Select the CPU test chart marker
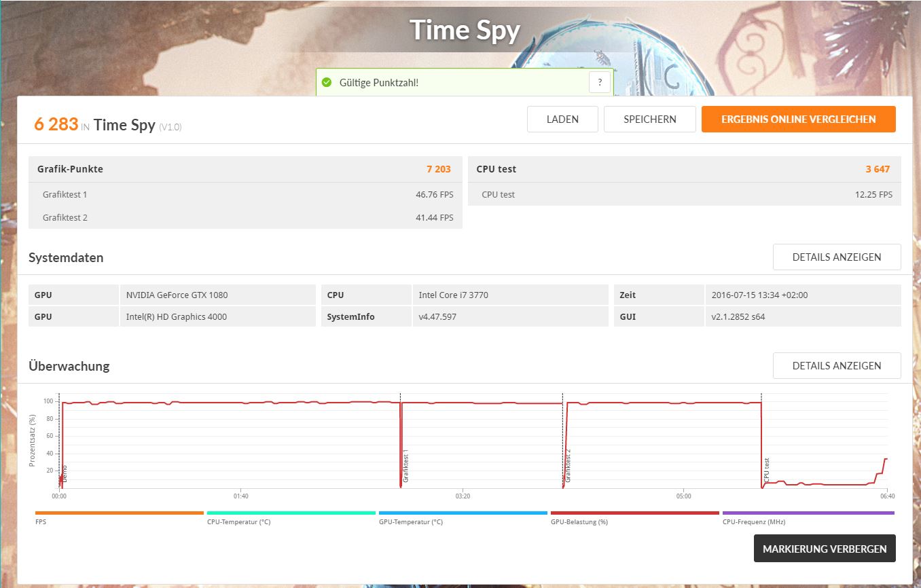The image size is (921, 588). click(x=767, y=471)
